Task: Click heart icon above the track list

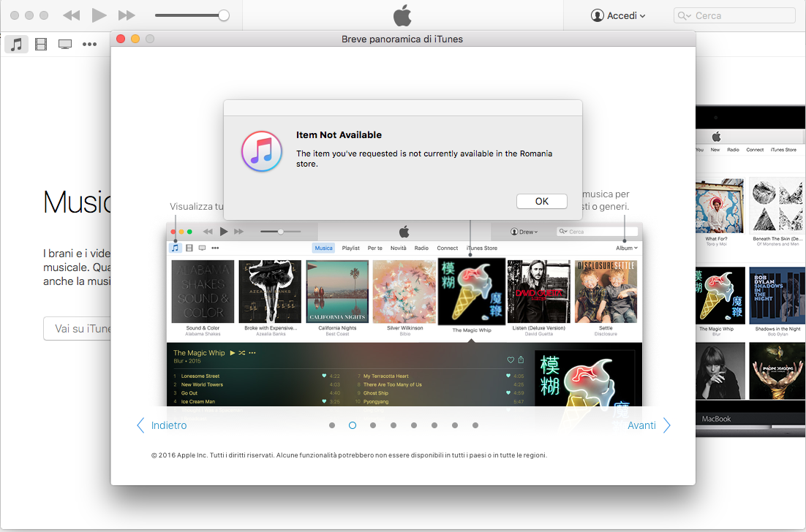Action: pos(511,360)
